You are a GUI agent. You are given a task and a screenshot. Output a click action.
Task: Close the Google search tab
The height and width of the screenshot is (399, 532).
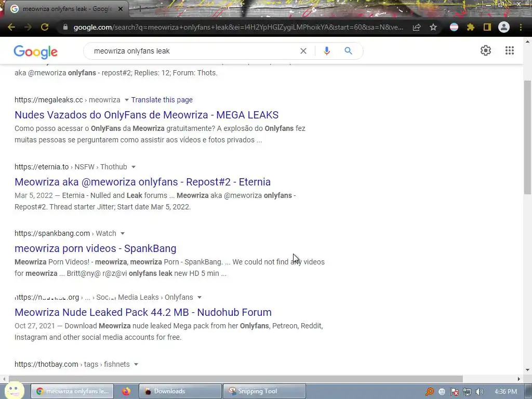[x=121, y=9]
